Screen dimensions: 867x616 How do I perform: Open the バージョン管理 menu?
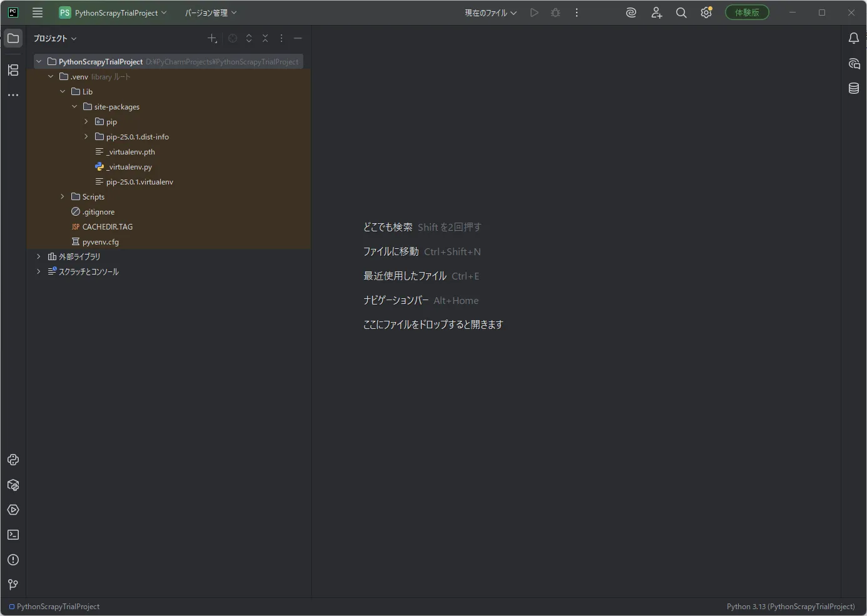click(x=211, y=13)
